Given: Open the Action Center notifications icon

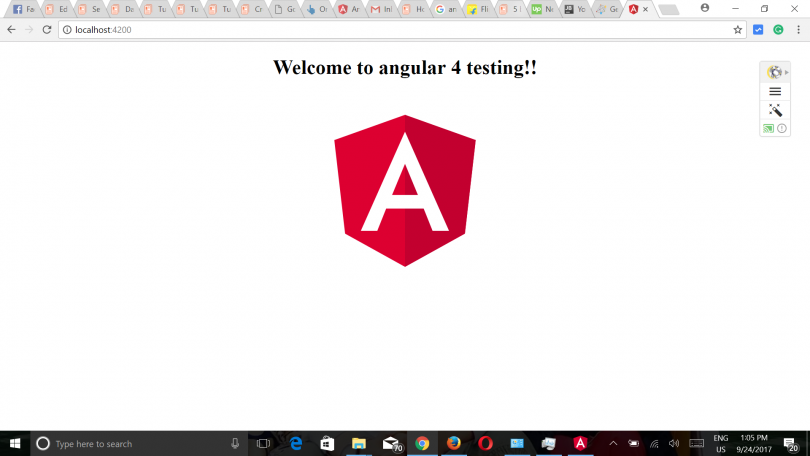Looking at the screenshot, I should point(790,444).
